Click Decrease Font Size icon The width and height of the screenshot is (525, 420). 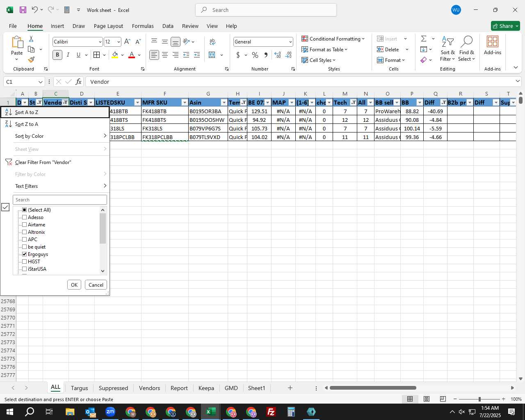(x=138, y=41)
